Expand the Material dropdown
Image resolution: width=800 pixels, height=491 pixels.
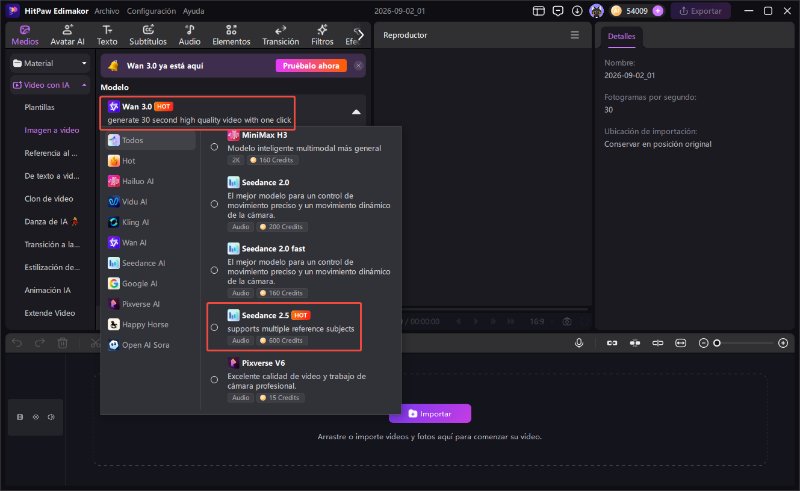pyautogui.click(x=49, y=63)
